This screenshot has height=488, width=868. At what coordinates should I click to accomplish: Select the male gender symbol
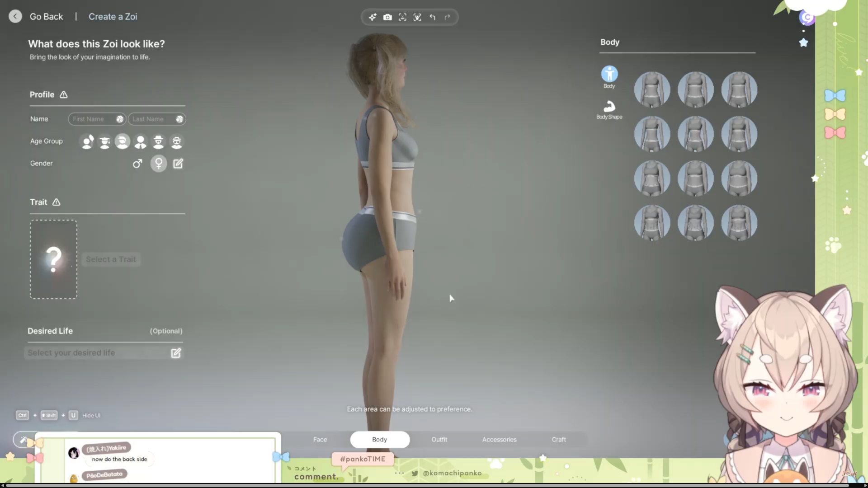pos(137,164)
